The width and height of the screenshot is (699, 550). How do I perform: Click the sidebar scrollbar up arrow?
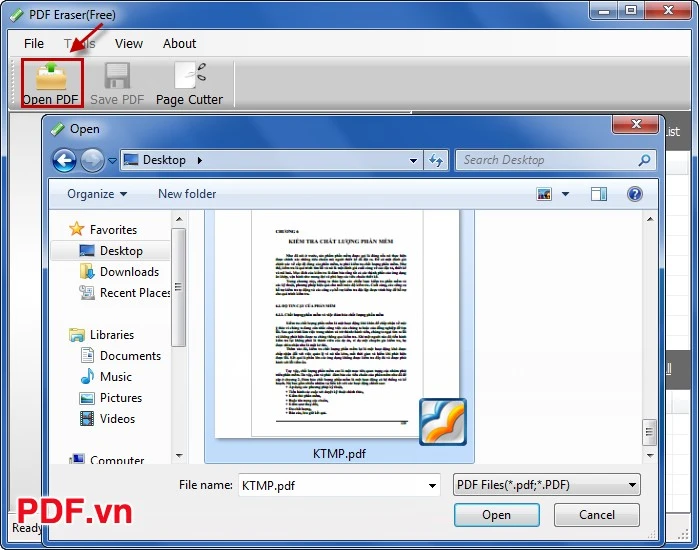179,219
